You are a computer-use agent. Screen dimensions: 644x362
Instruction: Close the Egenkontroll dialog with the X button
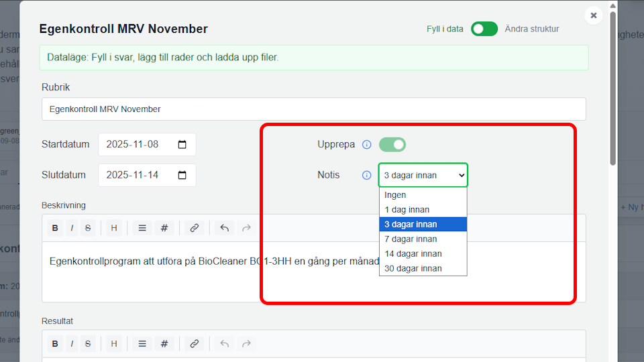[594, 15]
